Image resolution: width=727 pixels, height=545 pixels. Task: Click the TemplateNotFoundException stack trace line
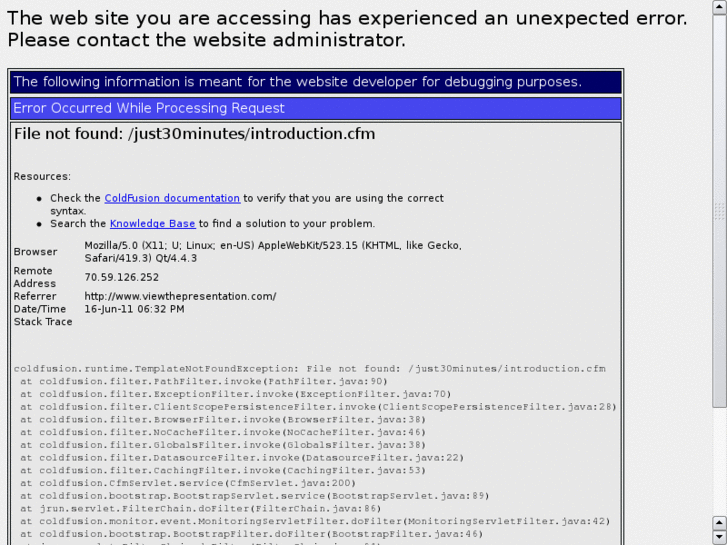click(x=310, y=369)
